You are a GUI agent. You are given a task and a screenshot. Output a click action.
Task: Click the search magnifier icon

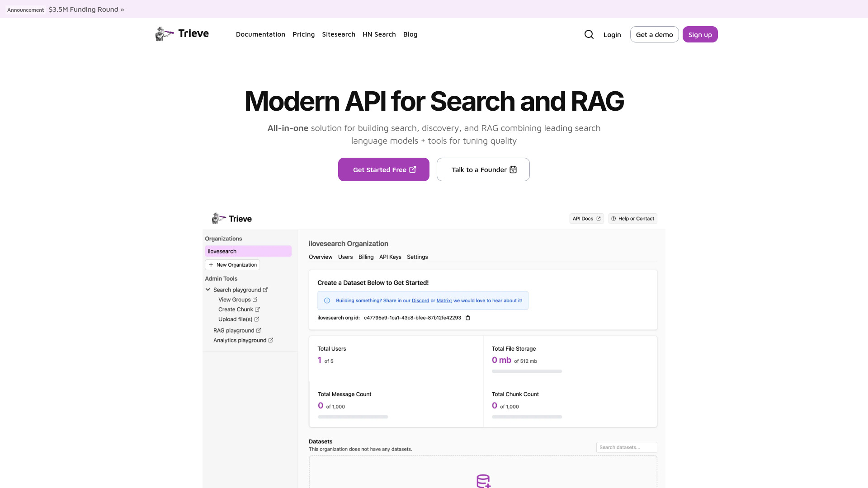589,34
